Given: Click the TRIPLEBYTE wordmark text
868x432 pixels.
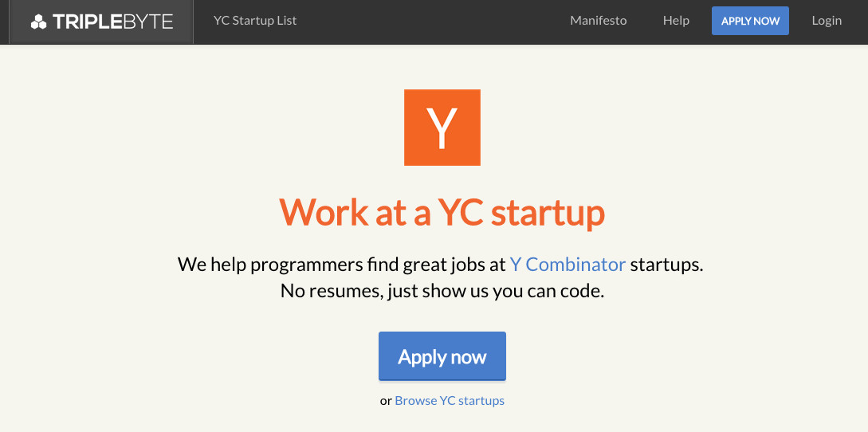Looking at the screenshot, I should (112, 22).
